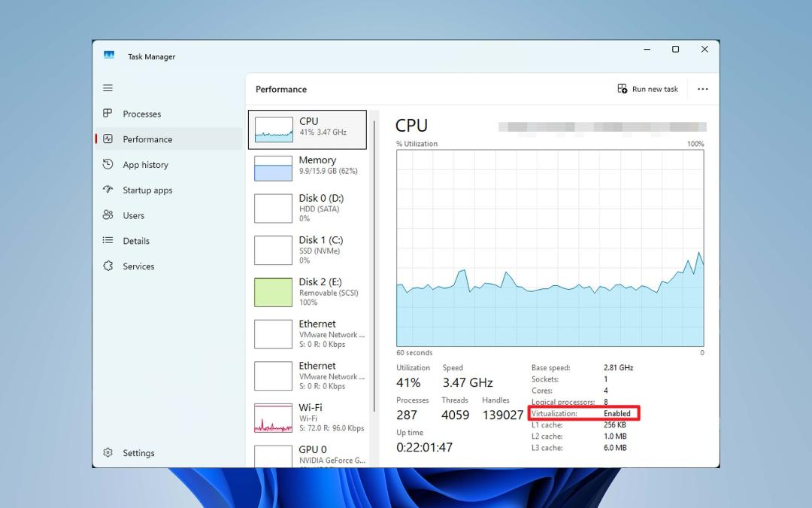Maximize the Task Manager window
This screenshot has width=812, height=508.
click(x=675, y=49)
